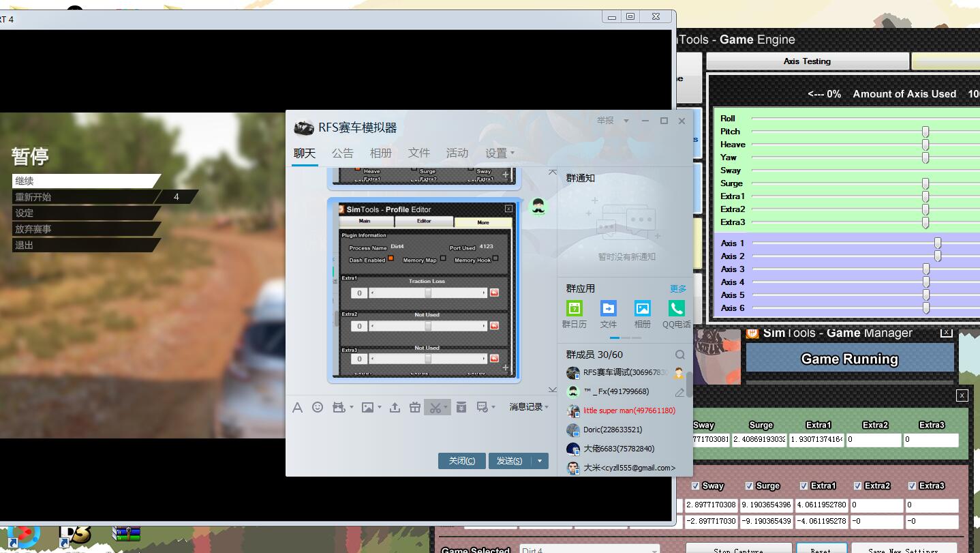Select 放弃赛事 in the pause menu
Viewport: 980px width, 553px height.
[87, 229]
